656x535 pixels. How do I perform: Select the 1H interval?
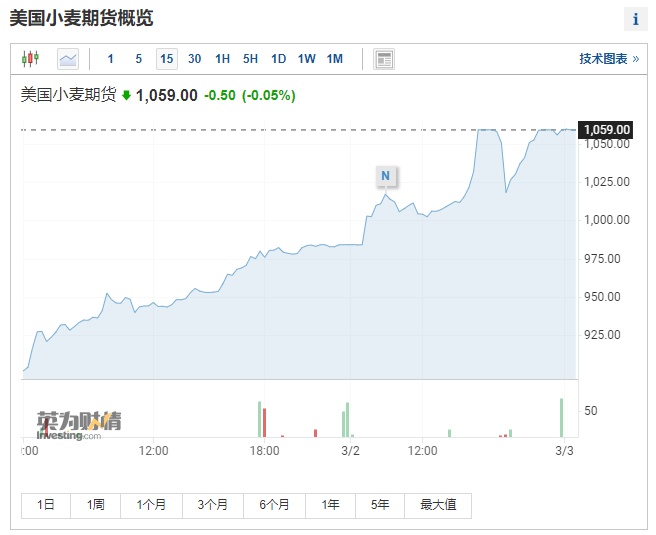click(x=222, y=59)
